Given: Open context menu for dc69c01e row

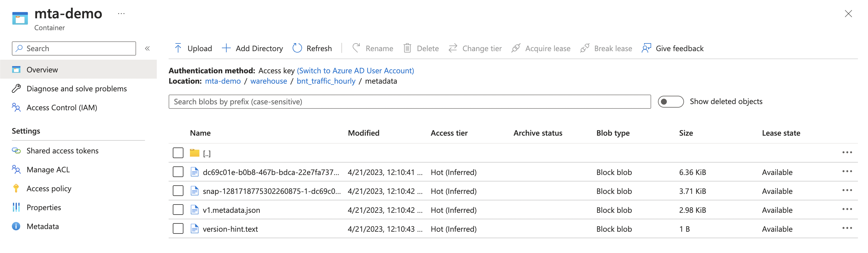Looking at the screenshot, I should (847, 172).
